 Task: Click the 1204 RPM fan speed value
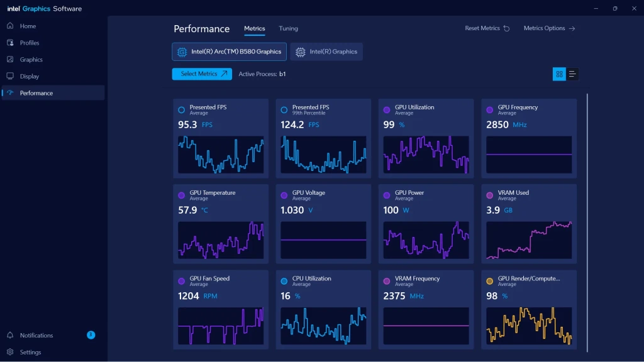click(x=197, y=296)
